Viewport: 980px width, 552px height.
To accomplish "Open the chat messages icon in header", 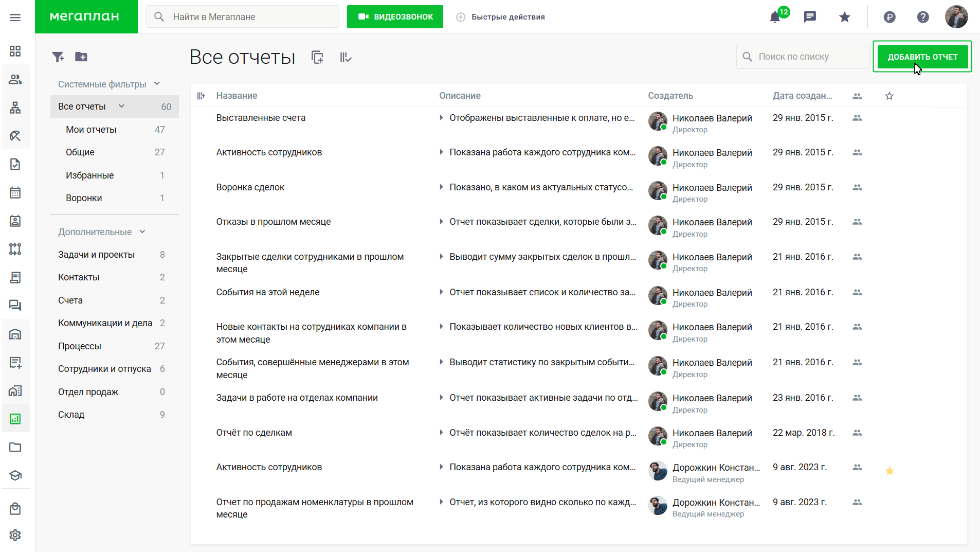I will 810,17.
